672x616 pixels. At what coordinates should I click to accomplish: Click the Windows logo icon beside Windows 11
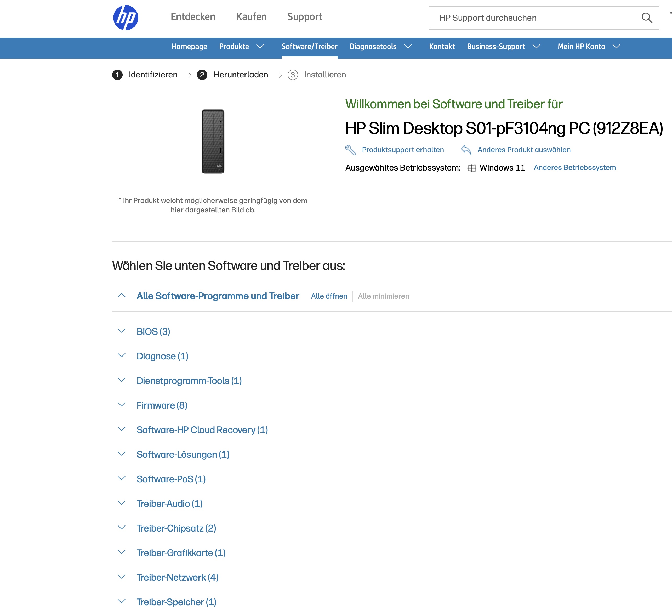pyautogui.click(x=471, y=168)
